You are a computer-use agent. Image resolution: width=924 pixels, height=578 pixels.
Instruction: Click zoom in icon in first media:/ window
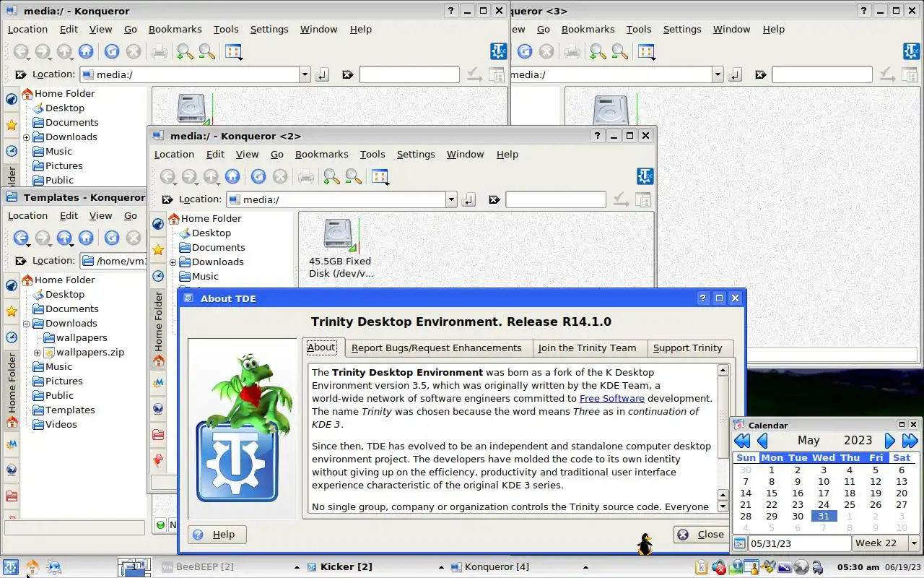click(185, 51)
